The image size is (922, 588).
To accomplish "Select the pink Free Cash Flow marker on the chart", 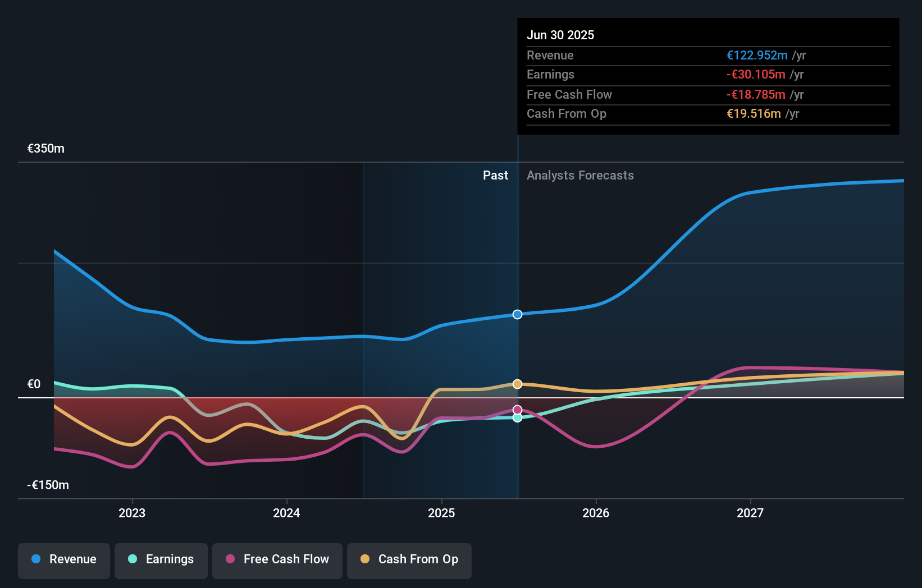I will [517, 409].
